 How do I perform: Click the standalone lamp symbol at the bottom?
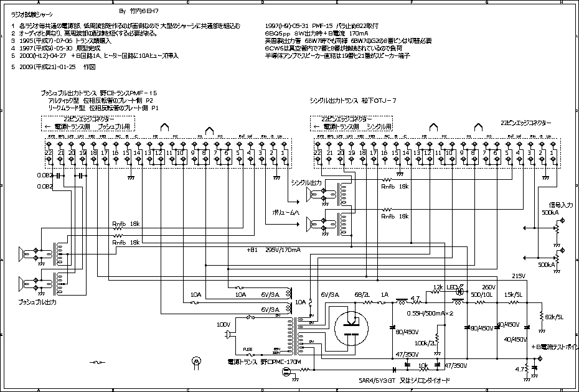pyautogui.click(x=197, y=362)
